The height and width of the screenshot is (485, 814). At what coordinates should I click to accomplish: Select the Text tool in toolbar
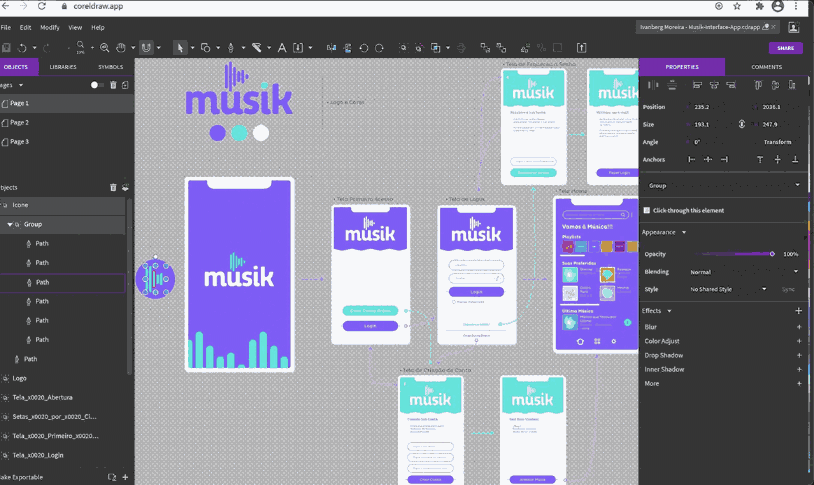coord(282,47)
